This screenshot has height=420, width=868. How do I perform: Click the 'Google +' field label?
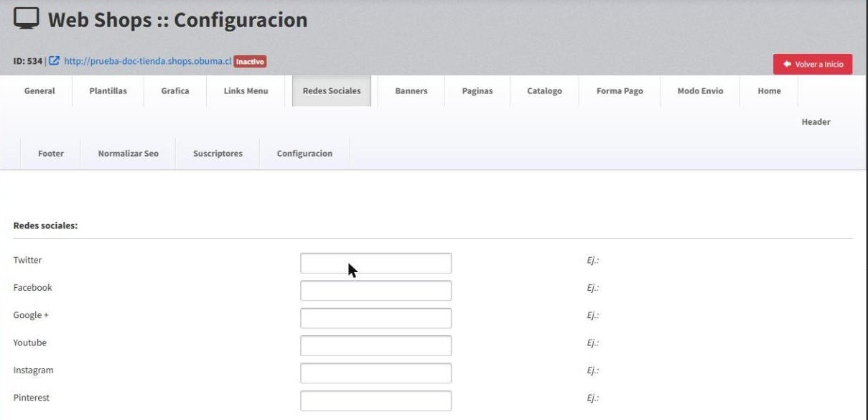click(31, 315)
